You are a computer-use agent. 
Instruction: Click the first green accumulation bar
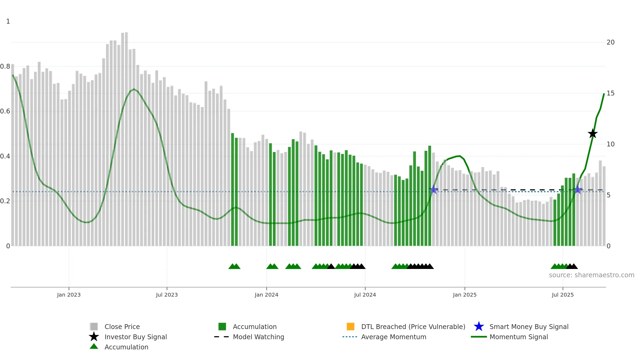tap(233, 189)
